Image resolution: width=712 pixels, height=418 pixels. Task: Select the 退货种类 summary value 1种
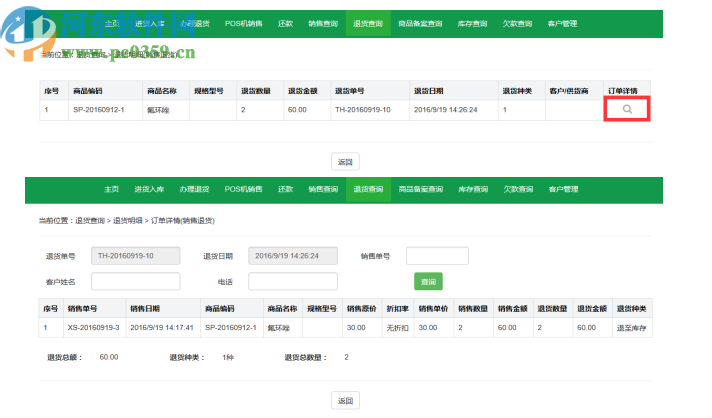(228, 357)
